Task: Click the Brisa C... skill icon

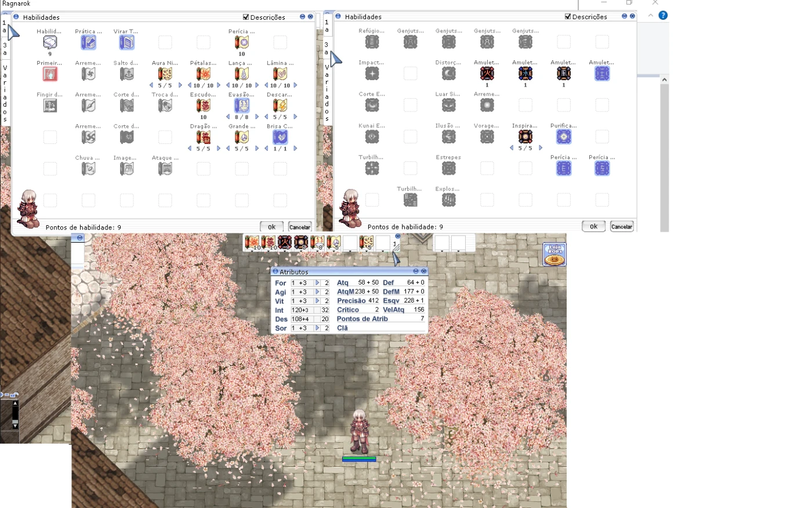Action: pyautogui.click(x=280, y=137)
